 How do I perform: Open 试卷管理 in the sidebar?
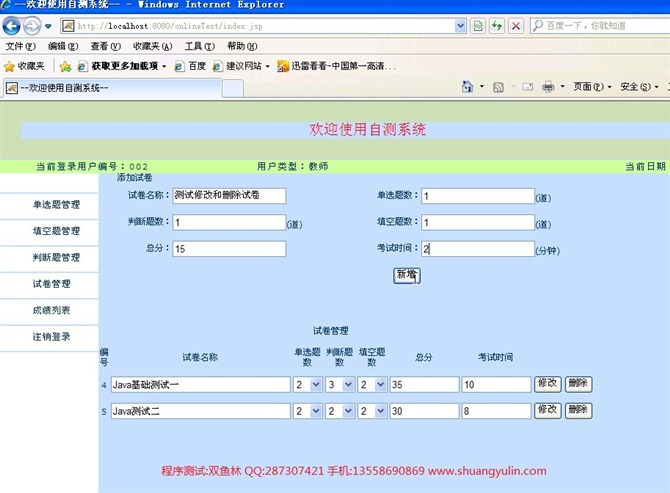(51, 284)
